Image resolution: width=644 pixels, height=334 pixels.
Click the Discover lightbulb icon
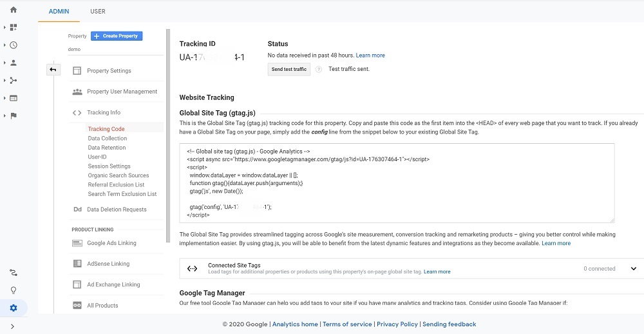click(x=14, y=290)
